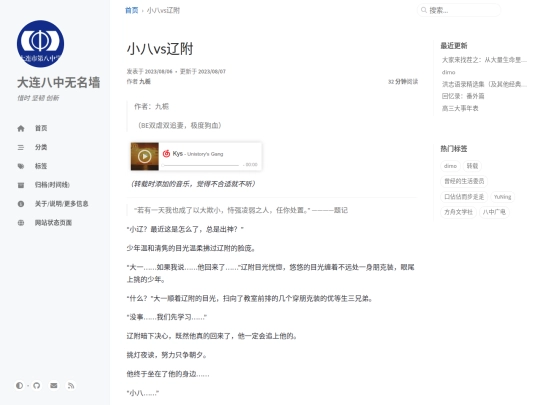Select the 转载 tag chip
Viewport: 540px width, 405px height.
click(472, 166)
